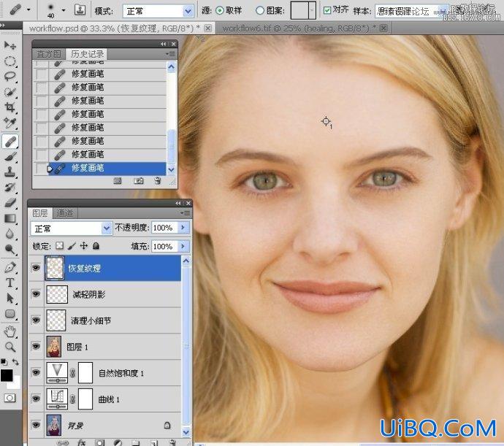Switch to the 图层 tab
The height and width of the screenshot is (446, 504).
[x=40, y=212]
